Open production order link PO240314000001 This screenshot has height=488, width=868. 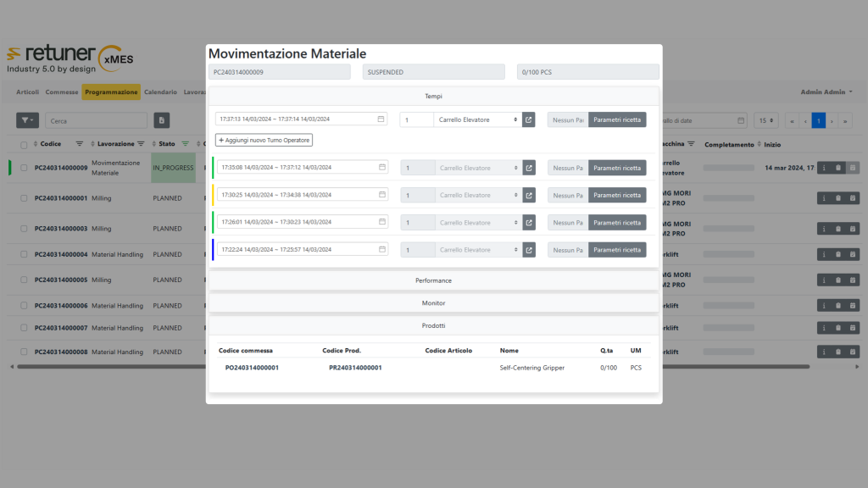252,368
